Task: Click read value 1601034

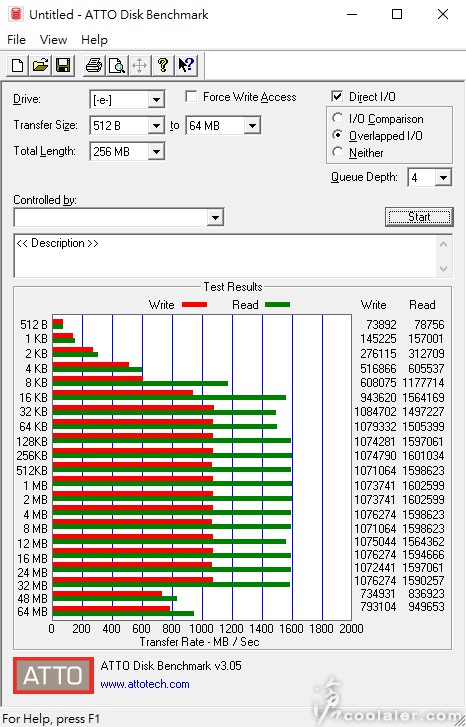Action: point(423,455)
